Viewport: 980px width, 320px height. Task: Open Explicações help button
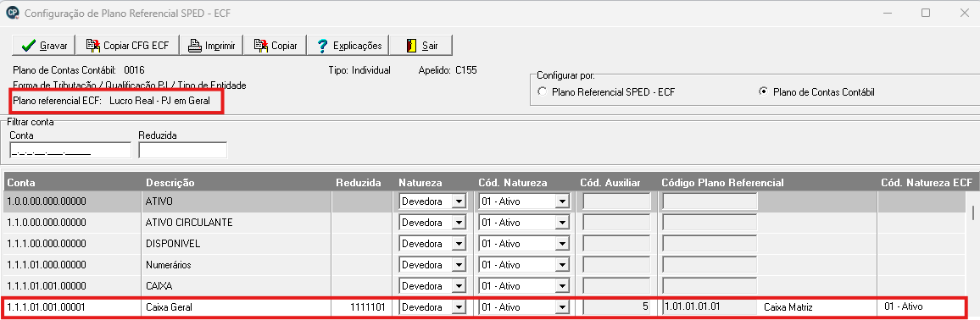[348, 45]
